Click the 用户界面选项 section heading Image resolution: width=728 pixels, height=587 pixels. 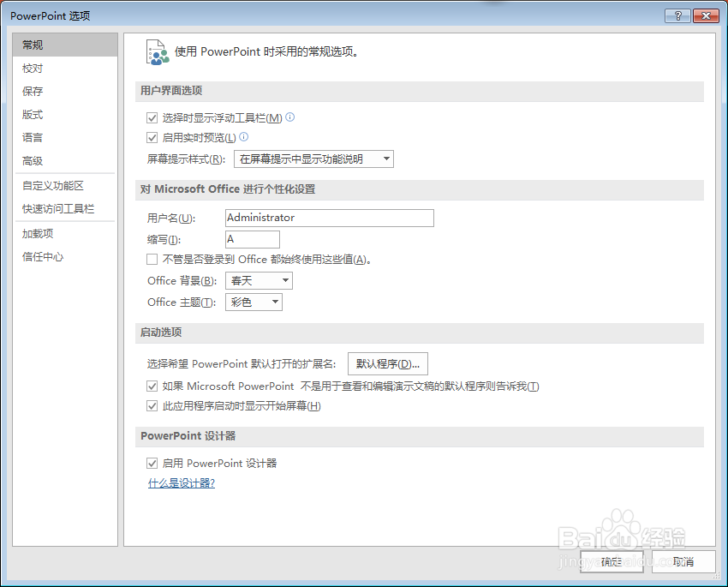(x=171, y=91)
